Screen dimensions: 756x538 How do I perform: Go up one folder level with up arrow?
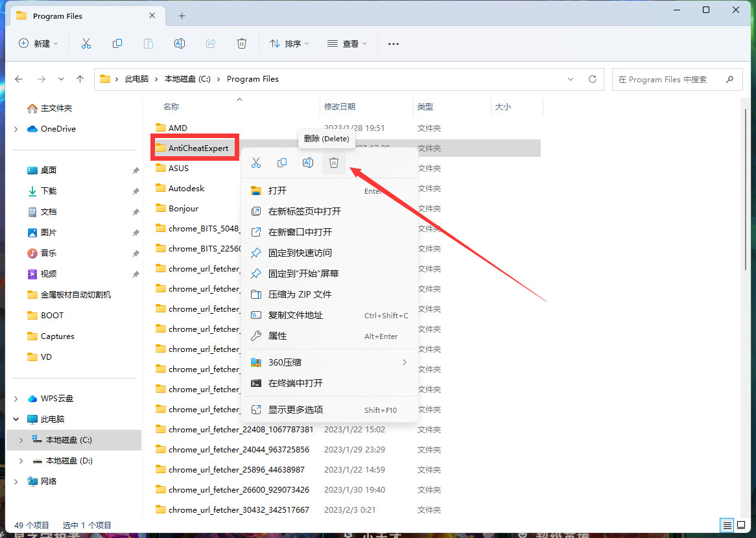point(80,79)
